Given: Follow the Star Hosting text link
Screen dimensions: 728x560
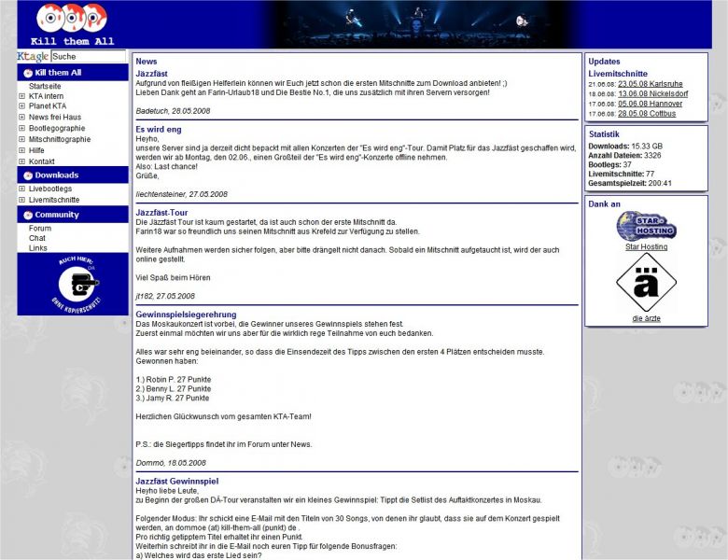Looking at the screenshot, I should (x=646, y=246).
